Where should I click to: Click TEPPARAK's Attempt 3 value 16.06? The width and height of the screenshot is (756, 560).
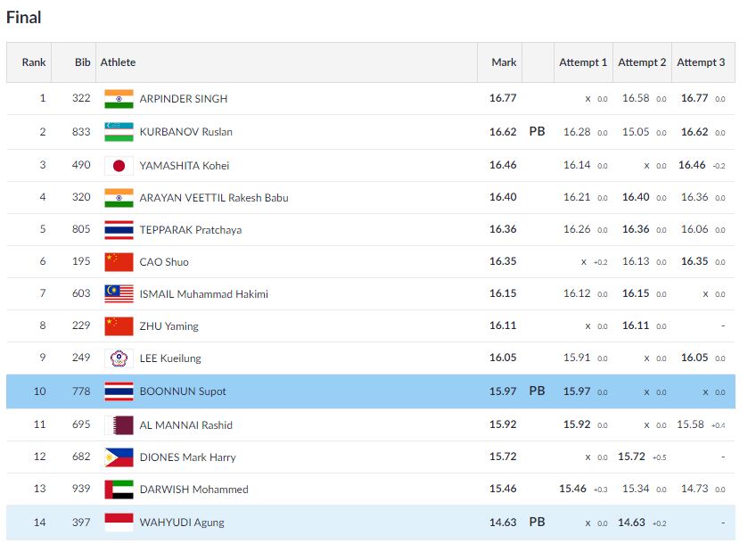[x=694, y=229]
